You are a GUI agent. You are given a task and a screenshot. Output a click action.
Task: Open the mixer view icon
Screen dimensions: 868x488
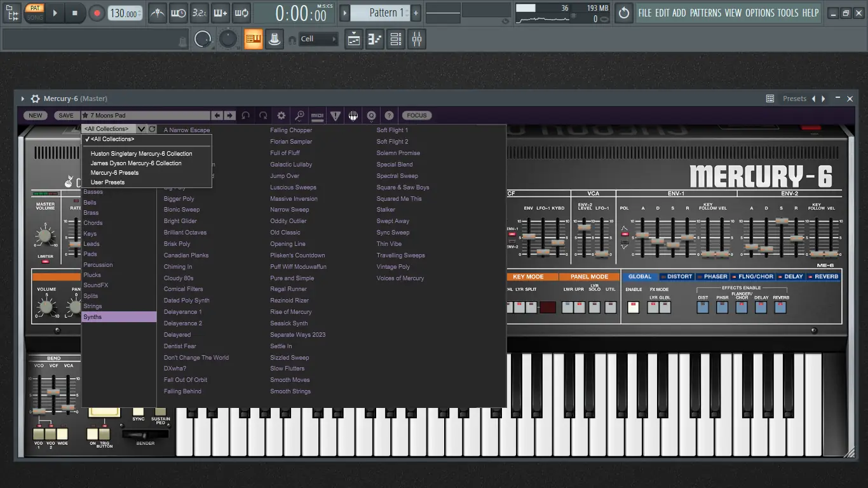[x=417, y=39]
